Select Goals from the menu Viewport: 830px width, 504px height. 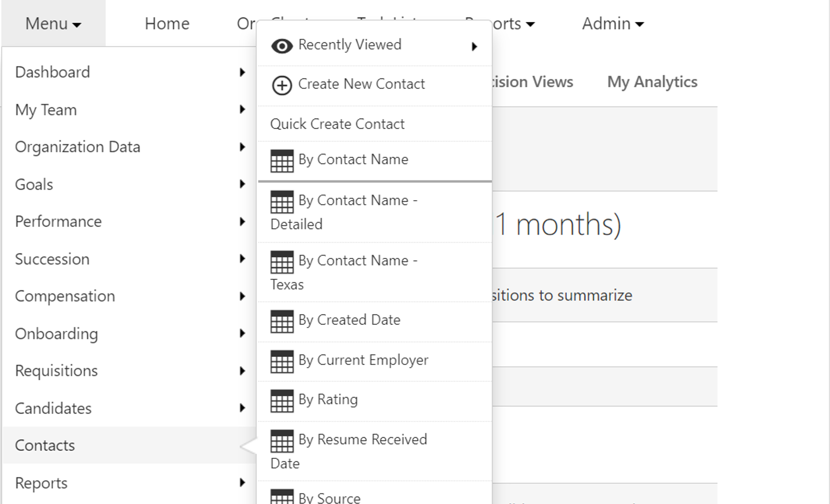tap(130, 184)
